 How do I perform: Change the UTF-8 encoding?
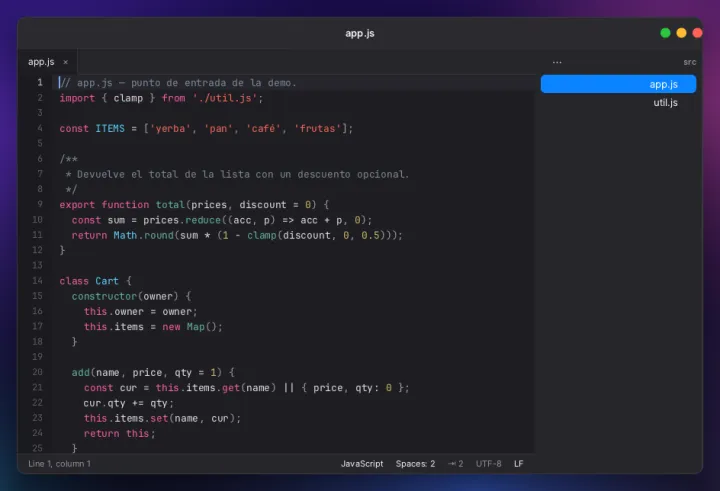(488, 463)
